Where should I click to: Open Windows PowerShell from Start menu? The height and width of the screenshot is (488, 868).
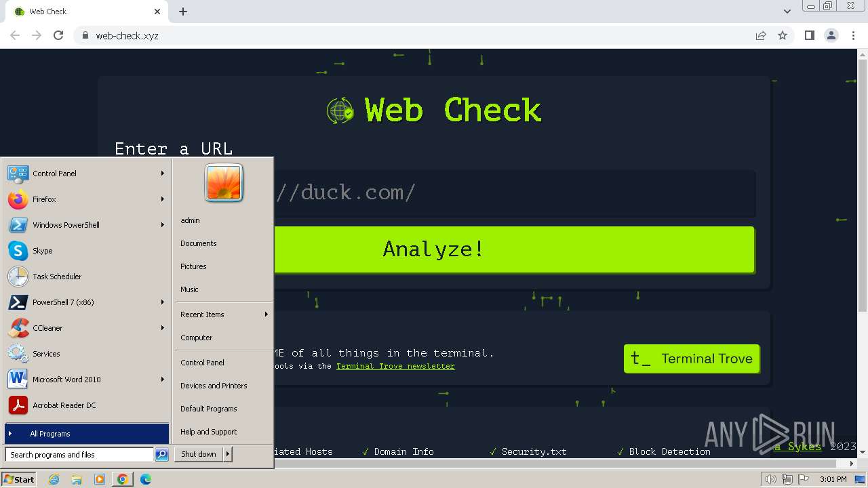click(86, 225)
